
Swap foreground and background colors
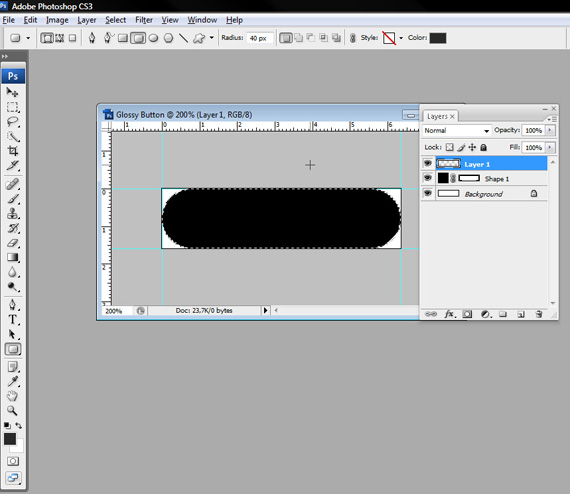(x=19, y=425)
